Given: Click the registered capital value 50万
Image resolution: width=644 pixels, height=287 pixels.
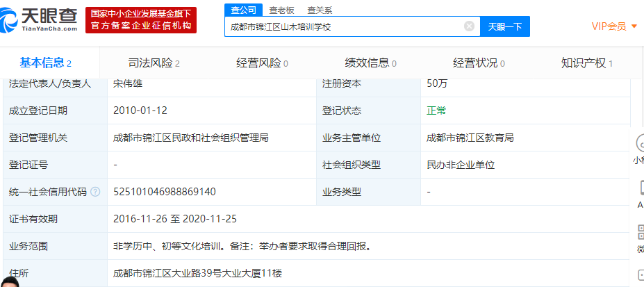Looking at the screenshot, I should tap(437, 83).
